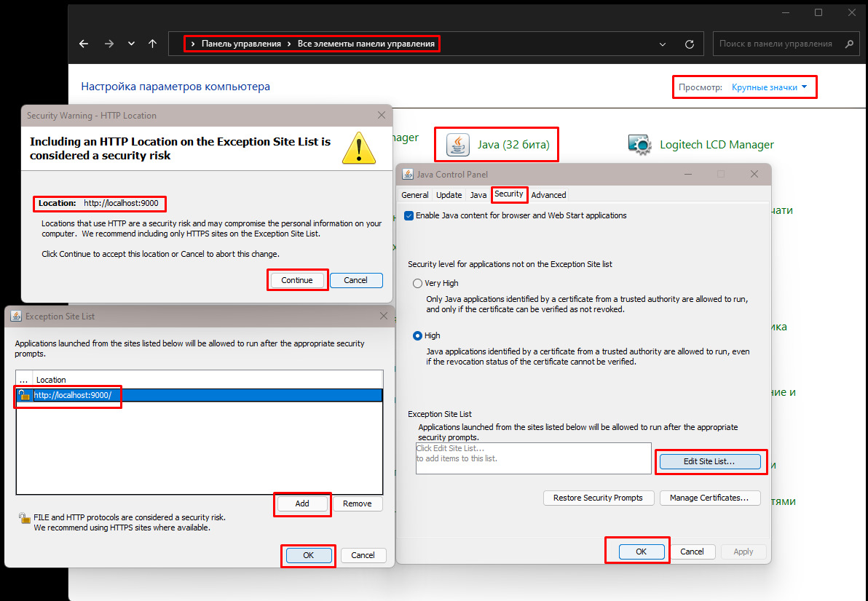Click Restore Security Prompts button
The width and height of the screenshot is (868, 601).
[x=599, y=498]
